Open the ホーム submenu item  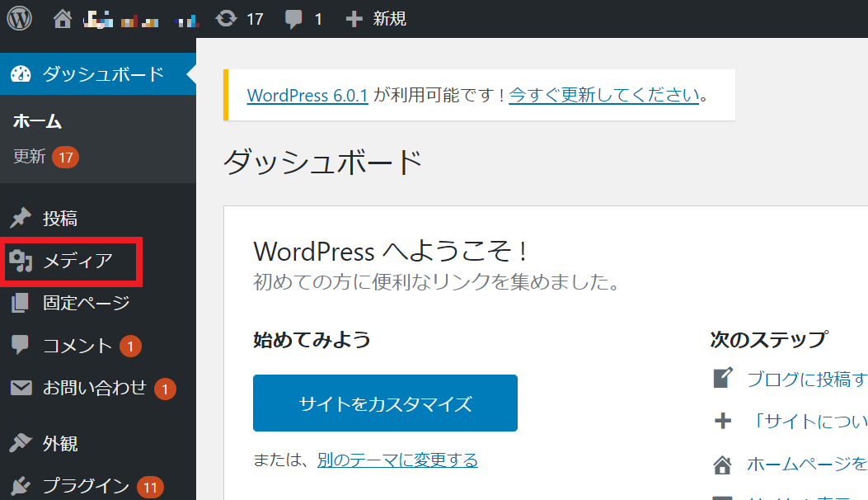click(x=38, y=120)
